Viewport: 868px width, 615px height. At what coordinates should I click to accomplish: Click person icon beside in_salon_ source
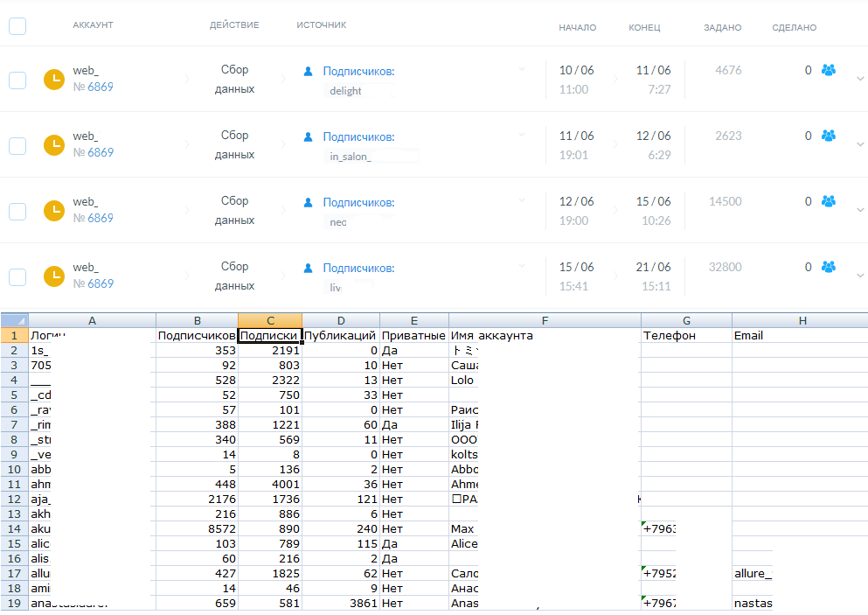pyautogui.click(x=309, y=136)
